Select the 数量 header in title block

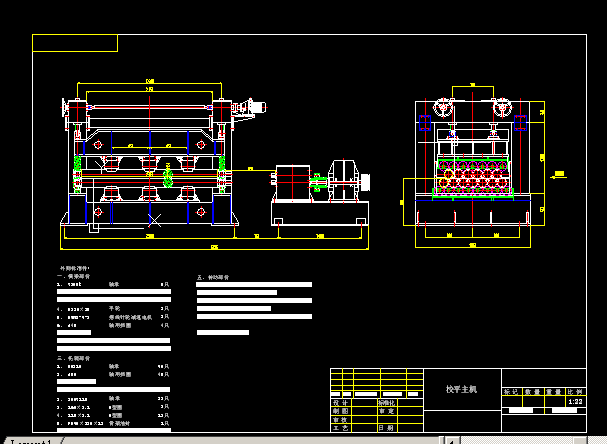[532, 391]
